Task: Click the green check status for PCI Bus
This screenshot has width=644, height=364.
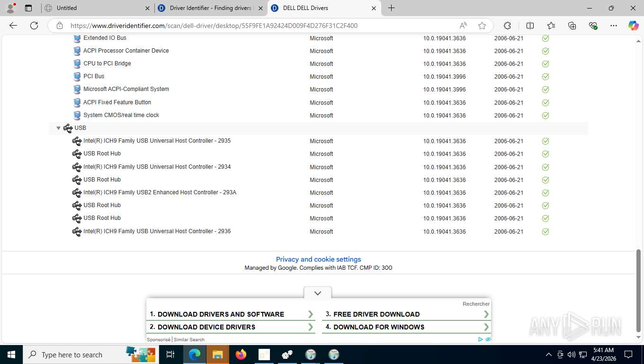Action: pos(546,76)
